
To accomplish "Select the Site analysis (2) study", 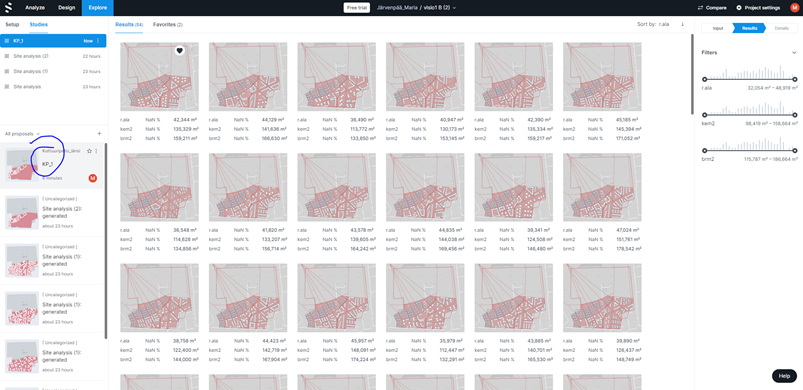I will [x=53, y=56].
